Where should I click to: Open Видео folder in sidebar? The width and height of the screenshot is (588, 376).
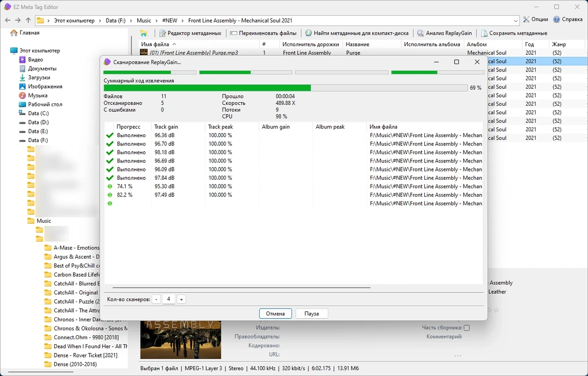coord(31,60)
